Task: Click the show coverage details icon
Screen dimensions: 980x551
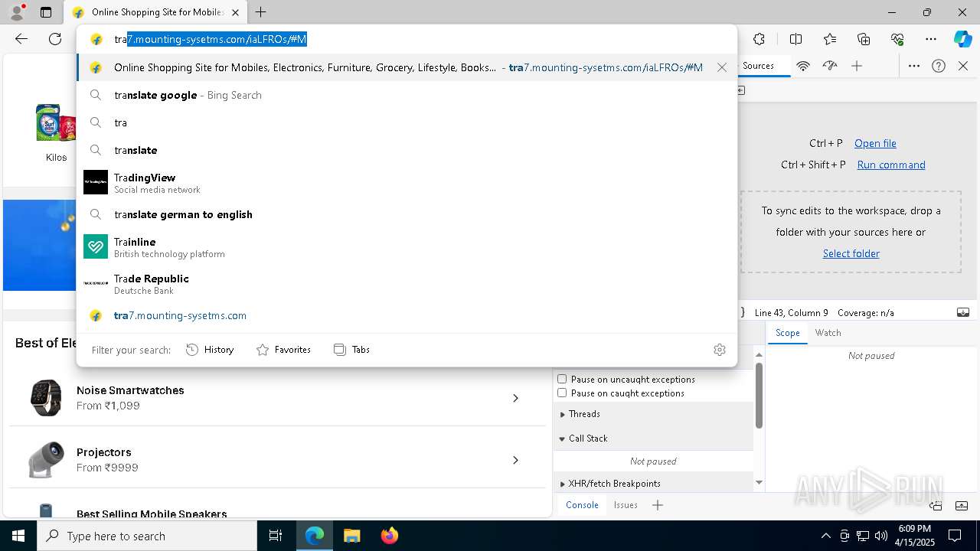Action: tap(963, 312)
